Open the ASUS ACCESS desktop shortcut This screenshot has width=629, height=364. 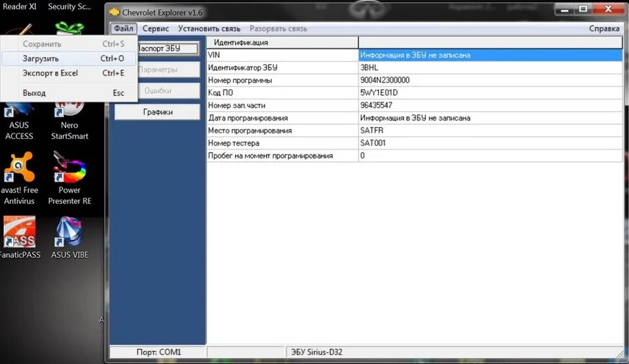pos(19,120)
